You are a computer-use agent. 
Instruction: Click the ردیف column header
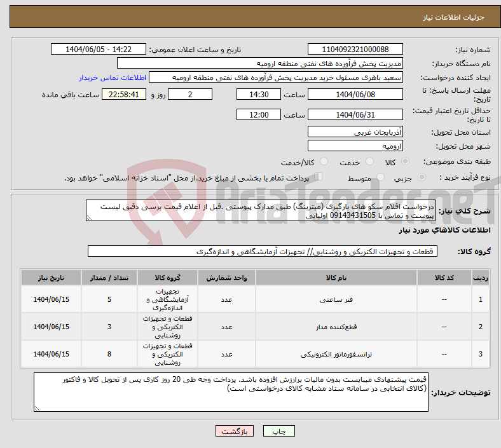[x=480, y=278]
